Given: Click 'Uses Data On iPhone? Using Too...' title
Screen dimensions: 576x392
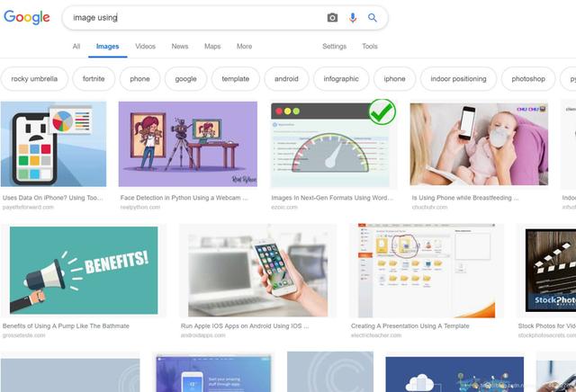Looking at the screenshot, I should (x=53, y=198).
